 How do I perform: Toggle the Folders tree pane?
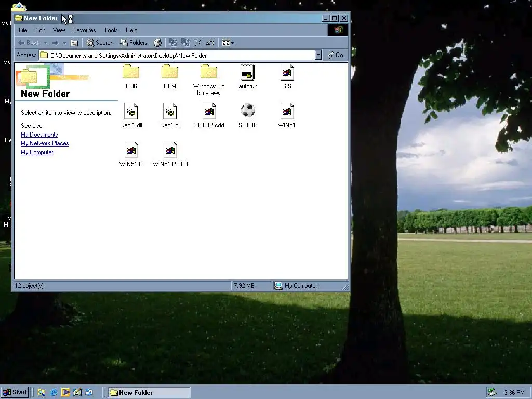pos(134,43)
